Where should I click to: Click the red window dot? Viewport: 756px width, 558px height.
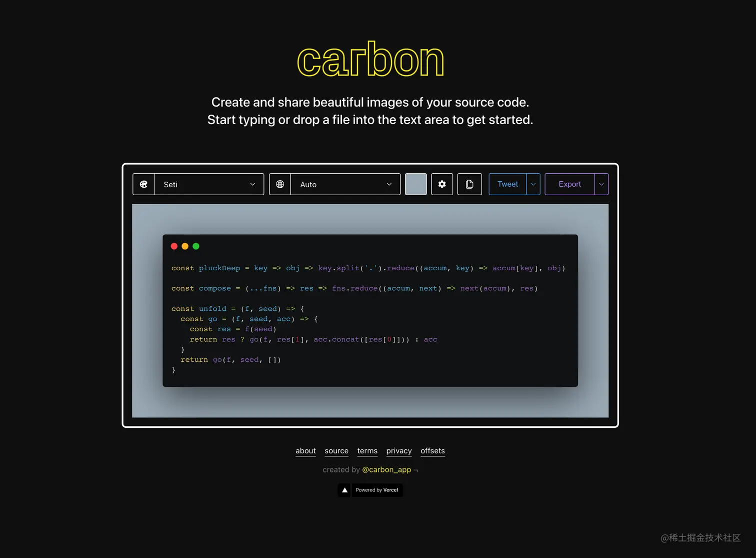point(174,246)
